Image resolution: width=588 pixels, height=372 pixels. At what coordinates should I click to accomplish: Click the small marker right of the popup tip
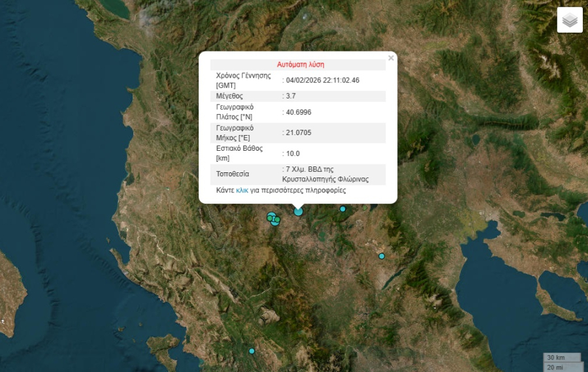tap(342, 209)
